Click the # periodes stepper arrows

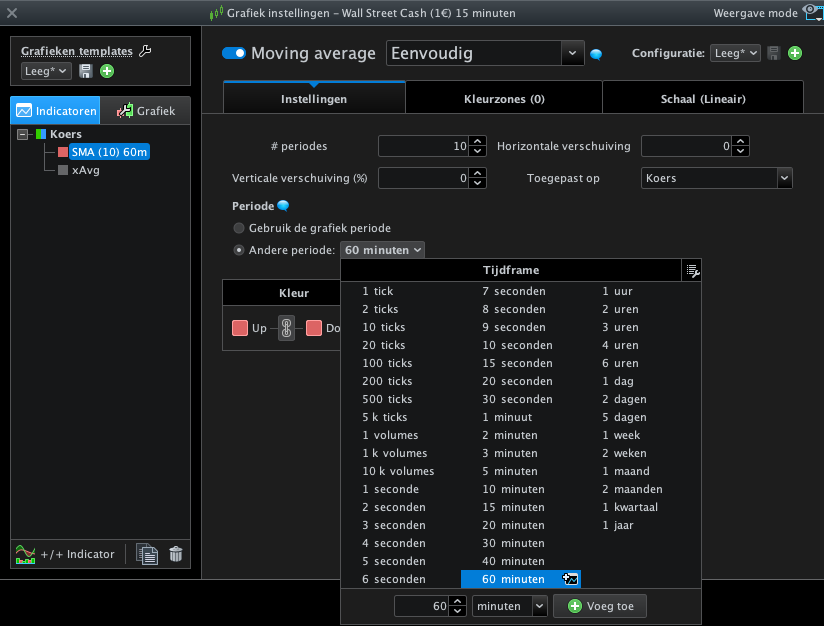[x=477, y=146]
